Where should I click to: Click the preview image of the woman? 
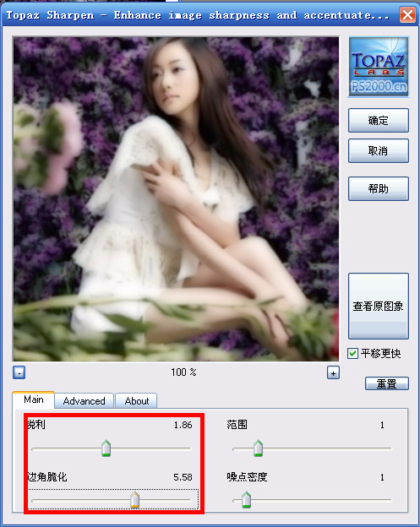176,199
